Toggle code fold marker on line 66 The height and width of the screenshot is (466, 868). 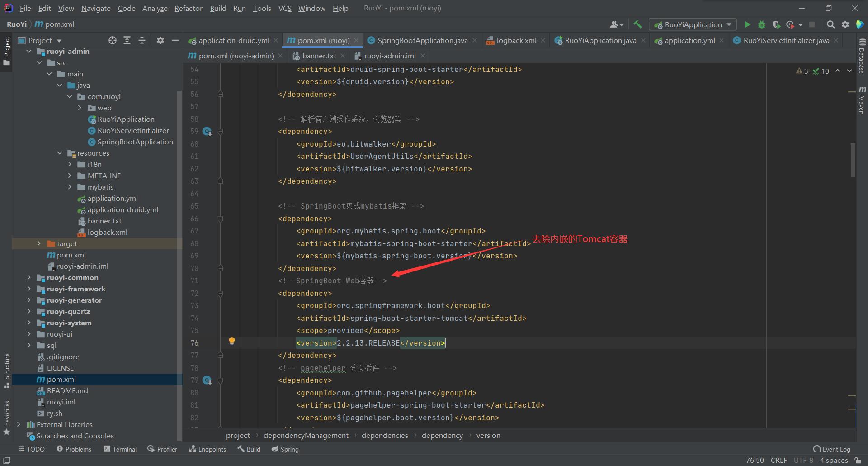tap(220, 219)
